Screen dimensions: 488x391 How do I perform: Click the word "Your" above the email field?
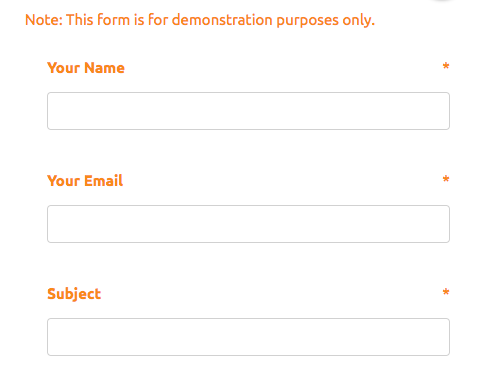point(63,181)
